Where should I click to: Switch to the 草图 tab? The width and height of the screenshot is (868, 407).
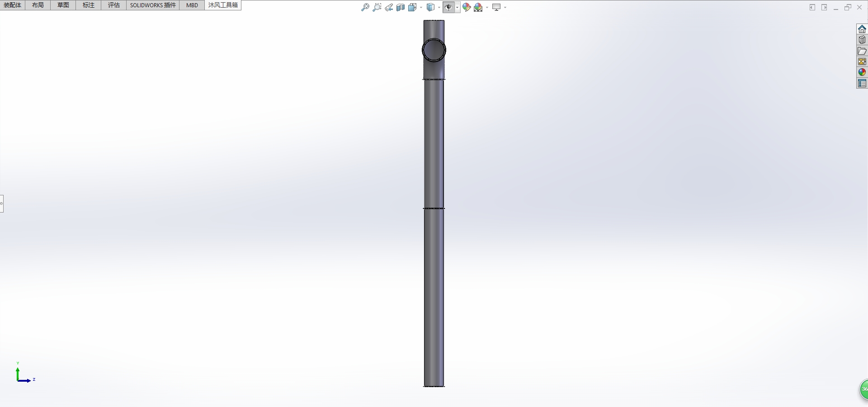click(63, 5)
